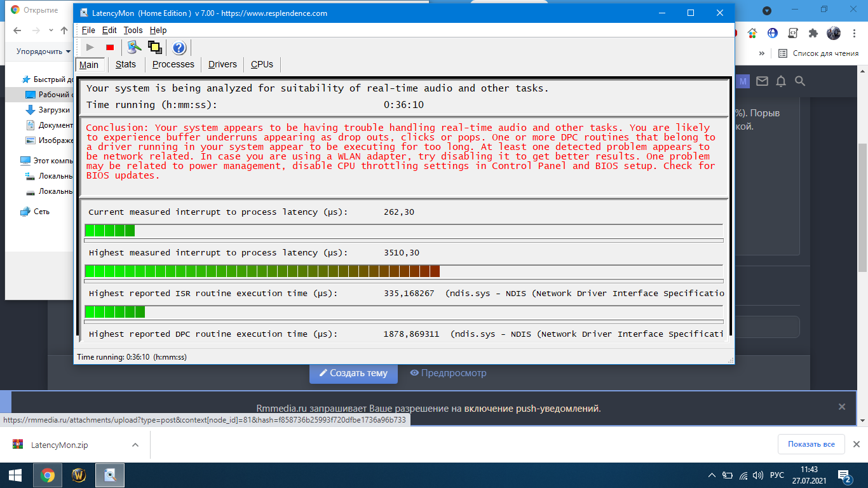
Task: Click the Предпросмотр preview link
Action: 449,373
